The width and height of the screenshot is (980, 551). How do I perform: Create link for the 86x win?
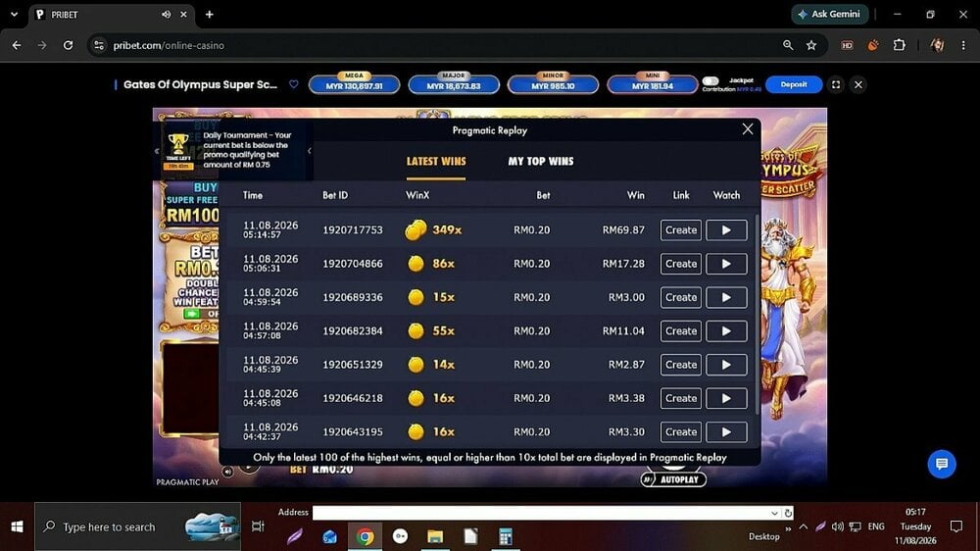pyautogui.click(x=681, y=264)
